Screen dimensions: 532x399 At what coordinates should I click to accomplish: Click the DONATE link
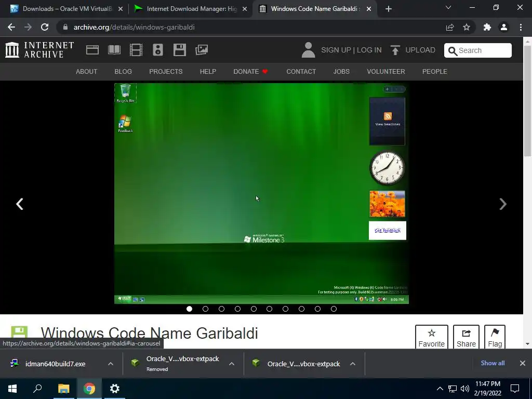[x=250, y=72]
